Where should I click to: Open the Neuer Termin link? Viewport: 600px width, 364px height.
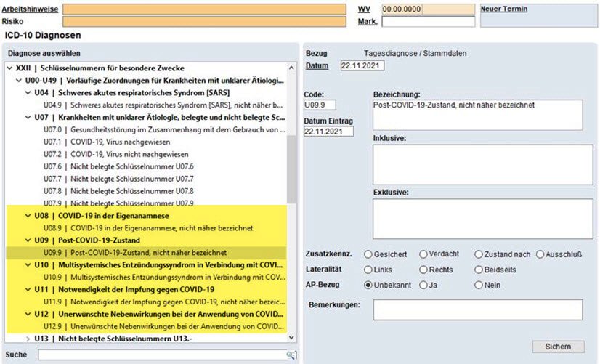tap(503, 9)
